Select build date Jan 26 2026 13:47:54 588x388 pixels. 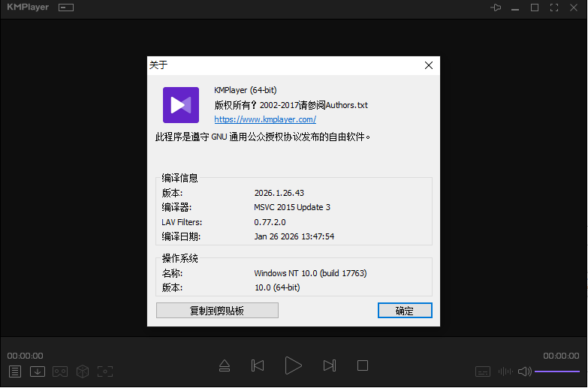coord(294,236)
